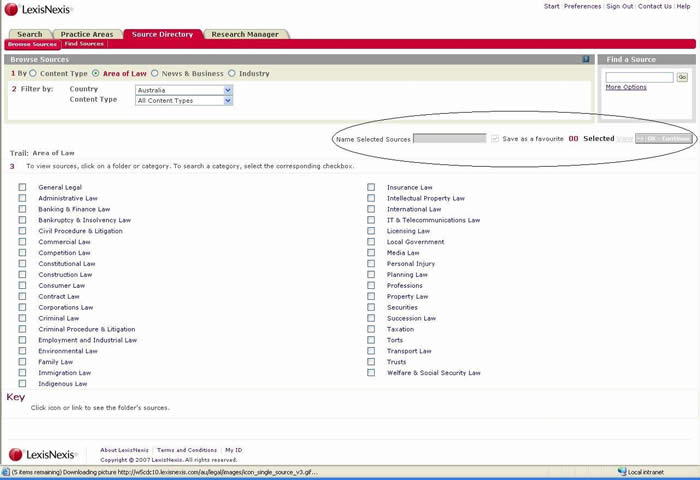Click in the Find a Source field
This screenshot has width=700, height=480.
click(639, 77)
